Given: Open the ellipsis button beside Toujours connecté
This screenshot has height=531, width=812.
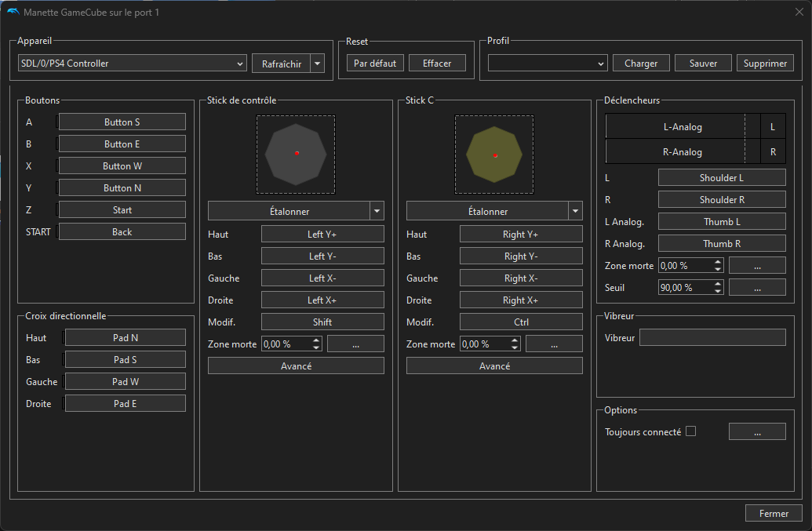Looking at the screenshot, I should [x=757, y=432].
